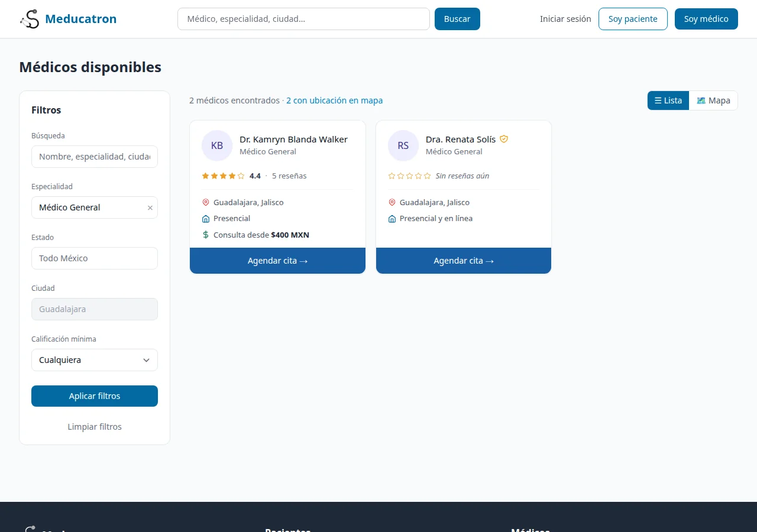Open Iniciar sesión link
Viewport: 757px width, 532px height.
(x=565, y=19)
